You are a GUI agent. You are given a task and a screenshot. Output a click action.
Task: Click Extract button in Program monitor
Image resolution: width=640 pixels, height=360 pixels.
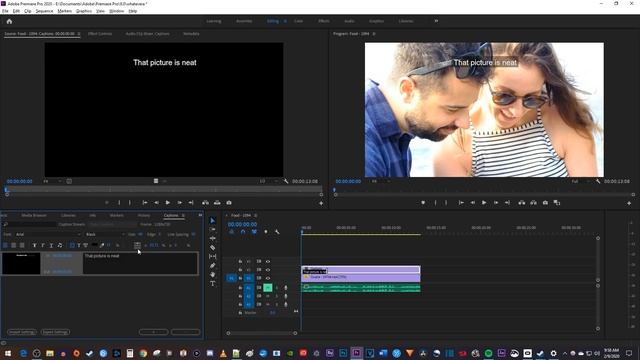(533, 202)
